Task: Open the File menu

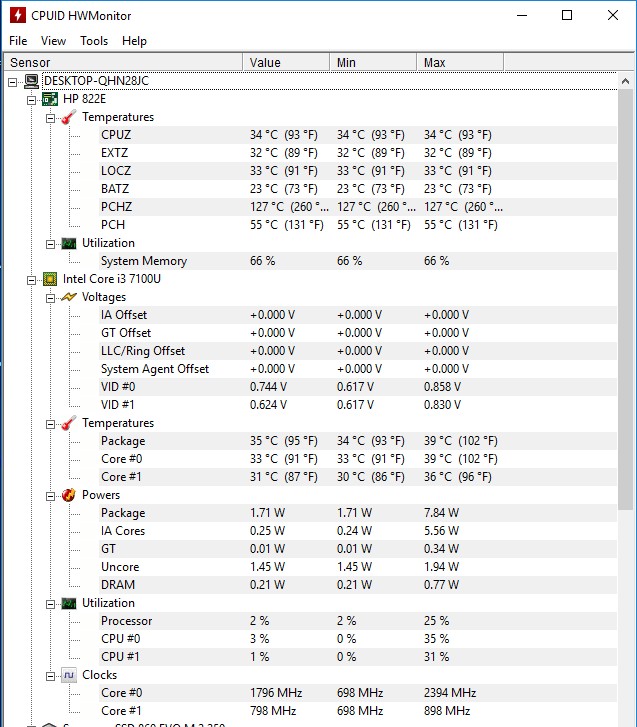Action: [x=18, y=41]
